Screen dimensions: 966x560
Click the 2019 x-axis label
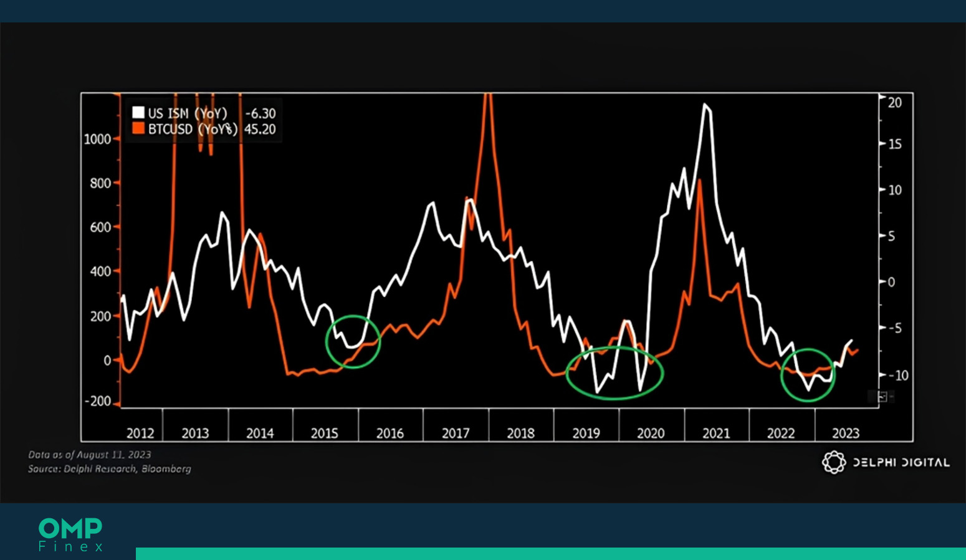(x=586, y=433)
